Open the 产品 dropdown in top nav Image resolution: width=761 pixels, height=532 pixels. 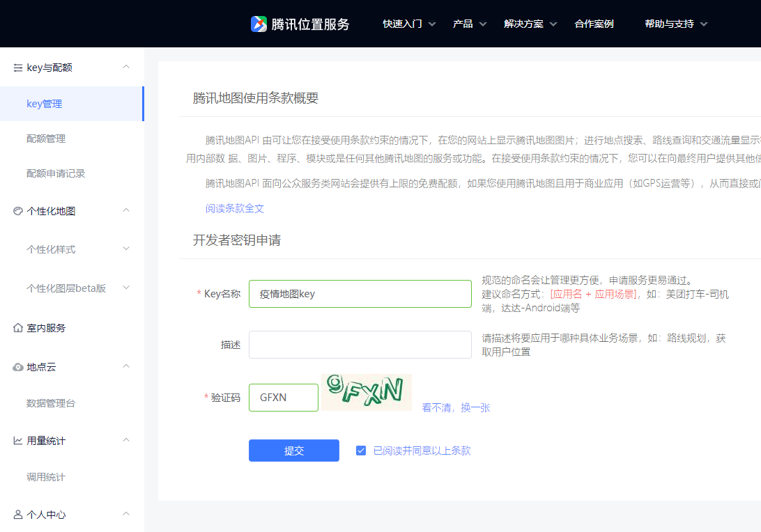469,24
